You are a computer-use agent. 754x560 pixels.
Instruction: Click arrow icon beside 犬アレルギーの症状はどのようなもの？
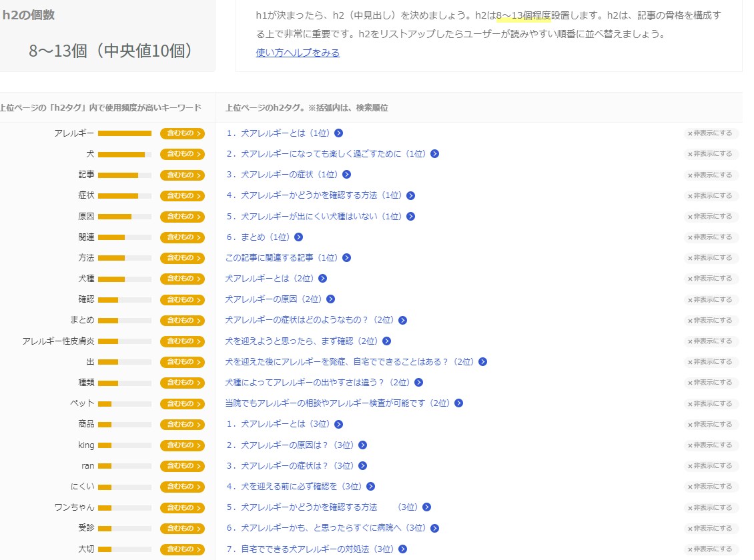coord(403,321)
